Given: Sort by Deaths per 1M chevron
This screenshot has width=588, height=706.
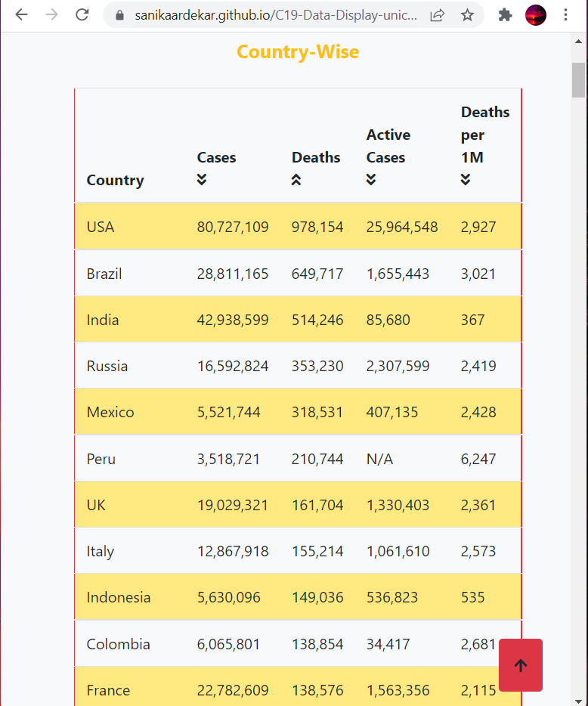Looking at the screenshot, I should point(466,180).
